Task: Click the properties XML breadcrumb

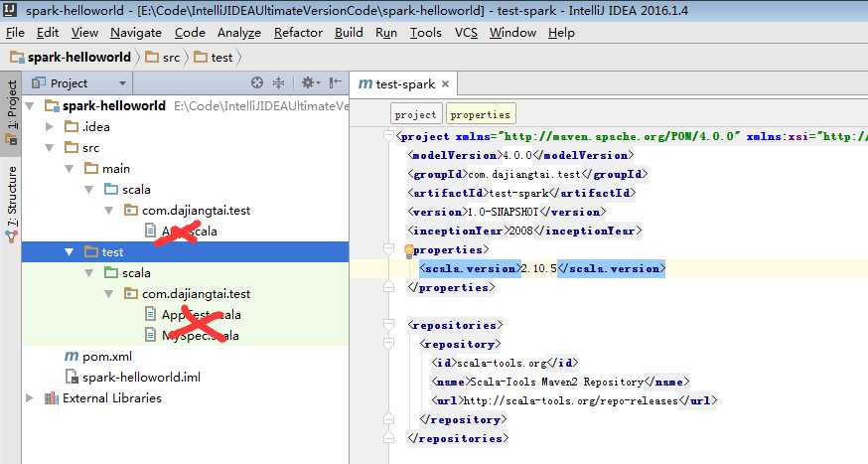Action: pyautogui.click(x=481, y=114)
